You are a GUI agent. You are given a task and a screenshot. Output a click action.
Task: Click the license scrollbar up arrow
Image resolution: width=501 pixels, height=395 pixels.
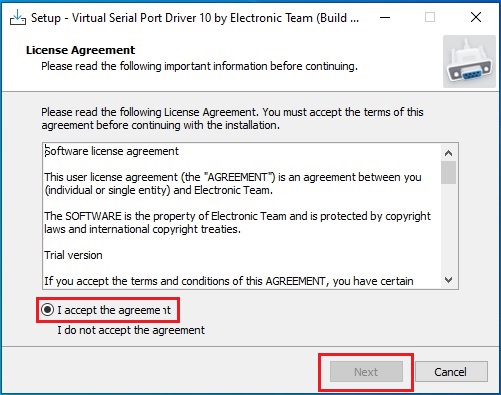click(x=448, y=153)
